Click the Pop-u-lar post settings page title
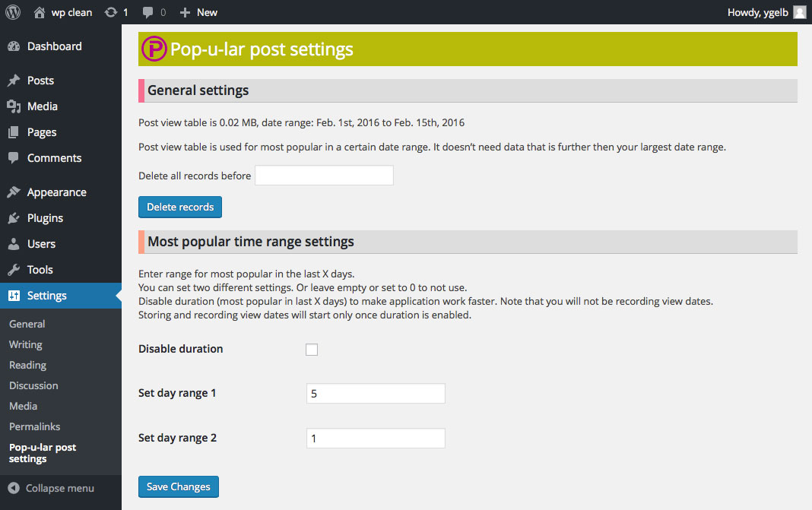The width and height of the screenshot is (812, 510). tap(262, 49)
